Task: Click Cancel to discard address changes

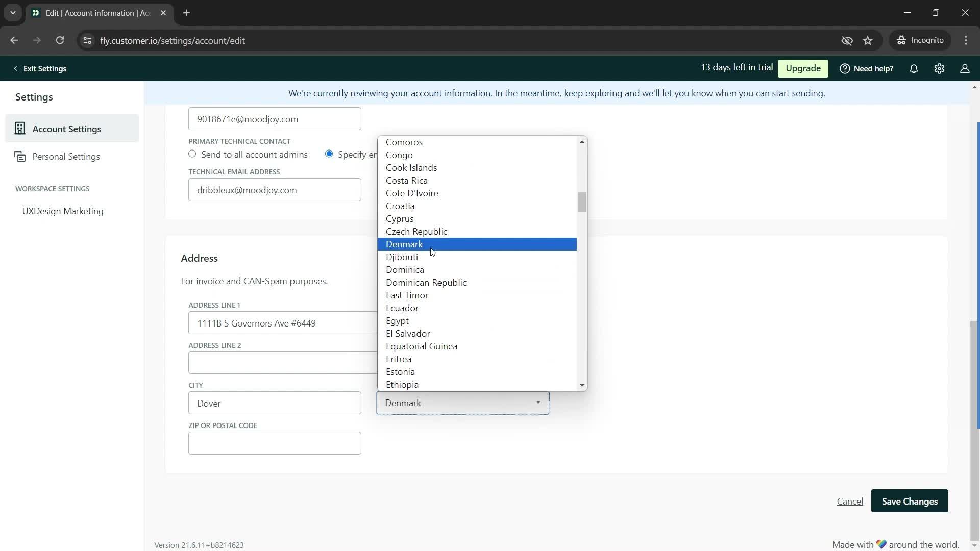Action: click(850, 501)
